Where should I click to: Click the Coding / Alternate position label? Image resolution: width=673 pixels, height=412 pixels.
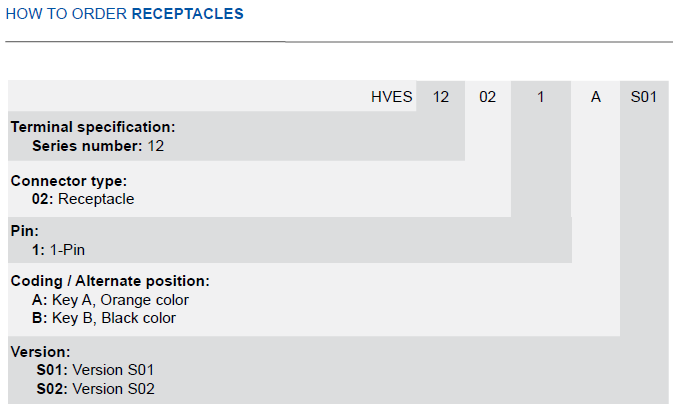[110, 281]
